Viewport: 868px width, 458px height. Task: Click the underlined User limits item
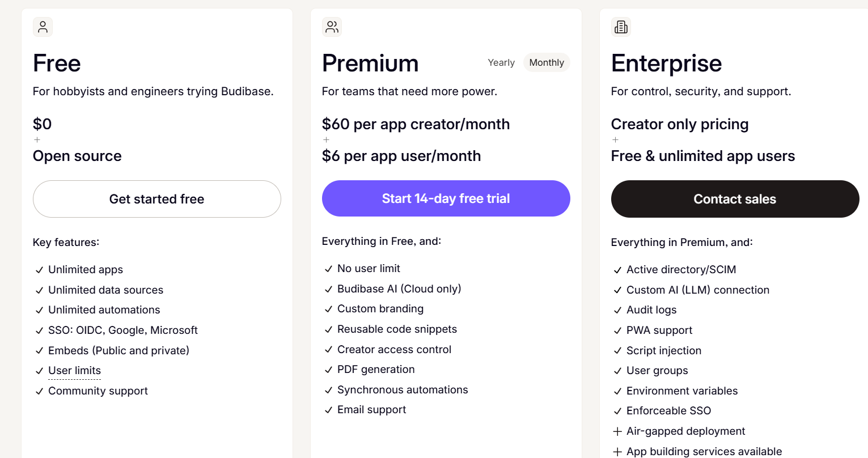[74, 371]
